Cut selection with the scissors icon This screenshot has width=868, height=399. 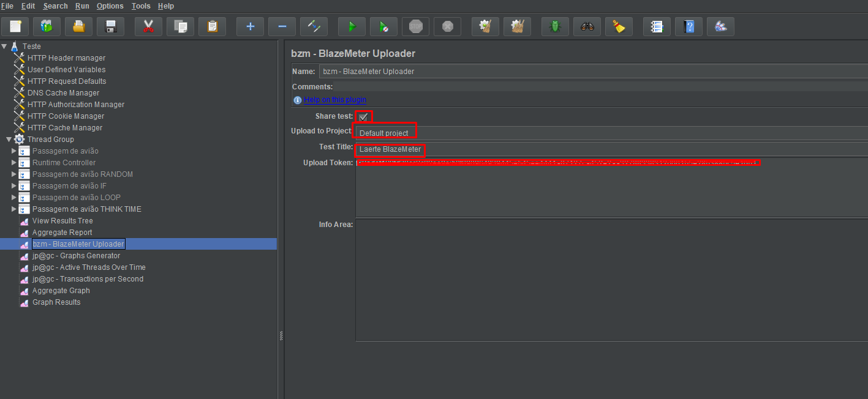[x=148, y=26]
